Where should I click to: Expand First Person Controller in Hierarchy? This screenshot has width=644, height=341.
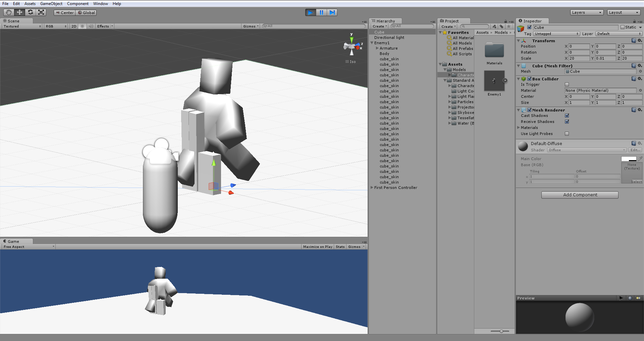372,188
